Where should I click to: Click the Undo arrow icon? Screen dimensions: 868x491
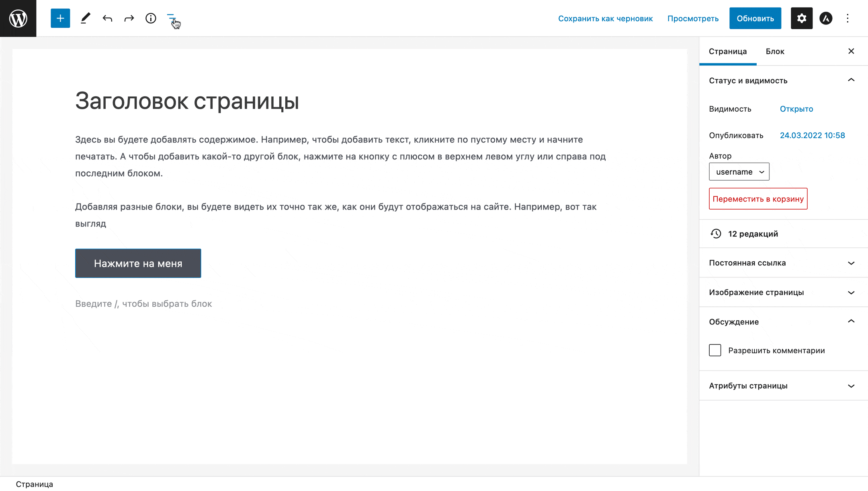[107, 18]
